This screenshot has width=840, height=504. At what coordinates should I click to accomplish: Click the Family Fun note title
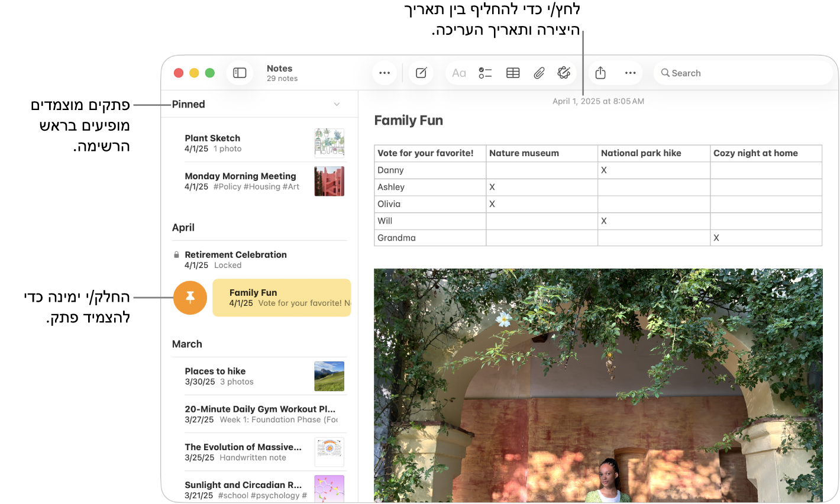409,121
